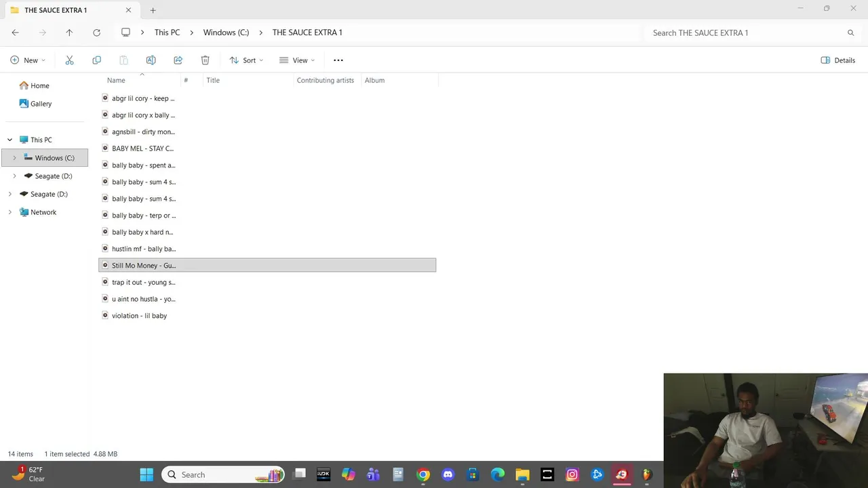The image size is (868, 488).
Task: Go up one folder level arrow
Action: pos(69,33)
